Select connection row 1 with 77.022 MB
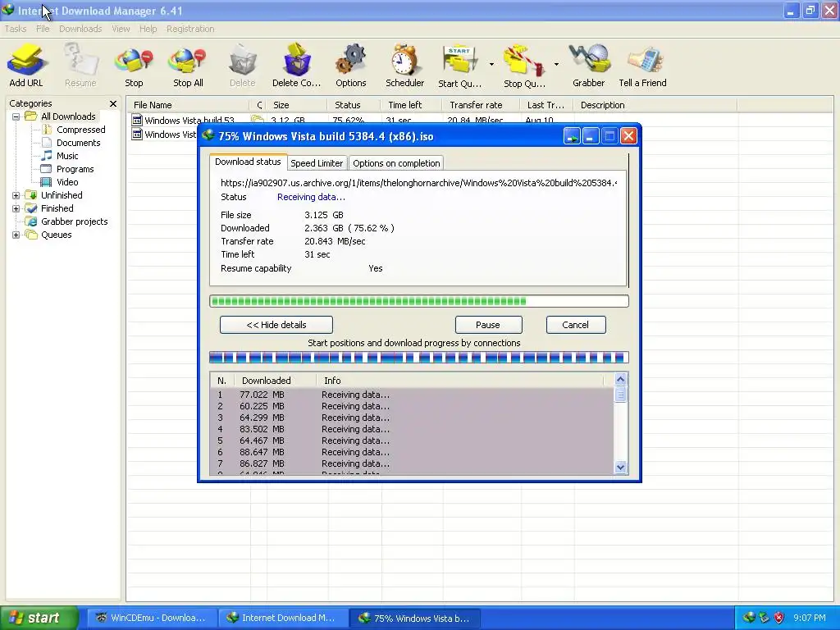Image resolution: width=840 pixels, height=630 pixels. 412,395
